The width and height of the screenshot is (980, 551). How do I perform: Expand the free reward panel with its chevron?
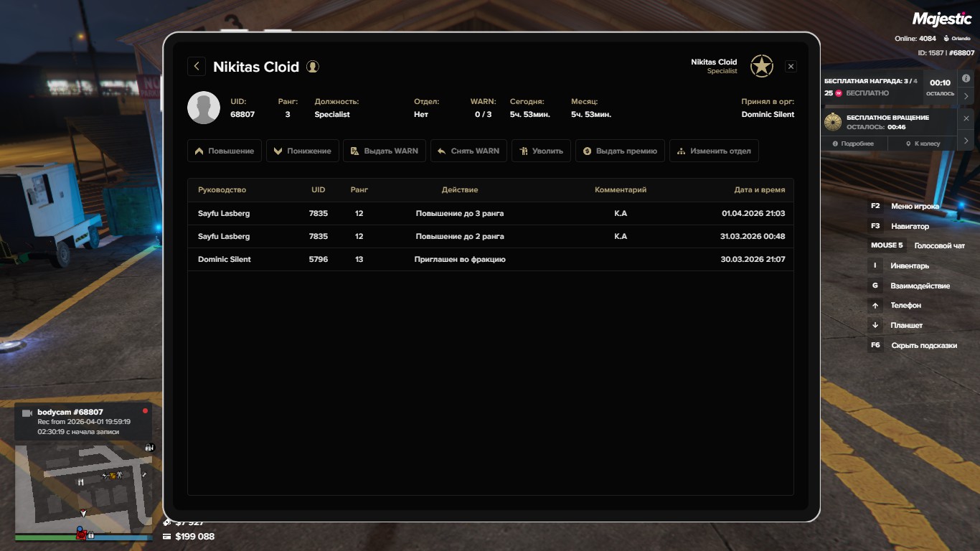(966, 95)
